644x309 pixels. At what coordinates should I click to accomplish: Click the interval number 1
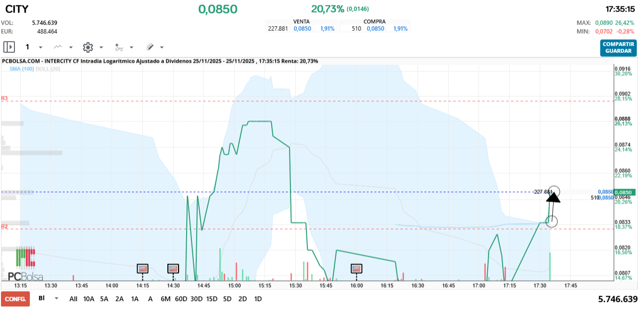pos(27,47)
